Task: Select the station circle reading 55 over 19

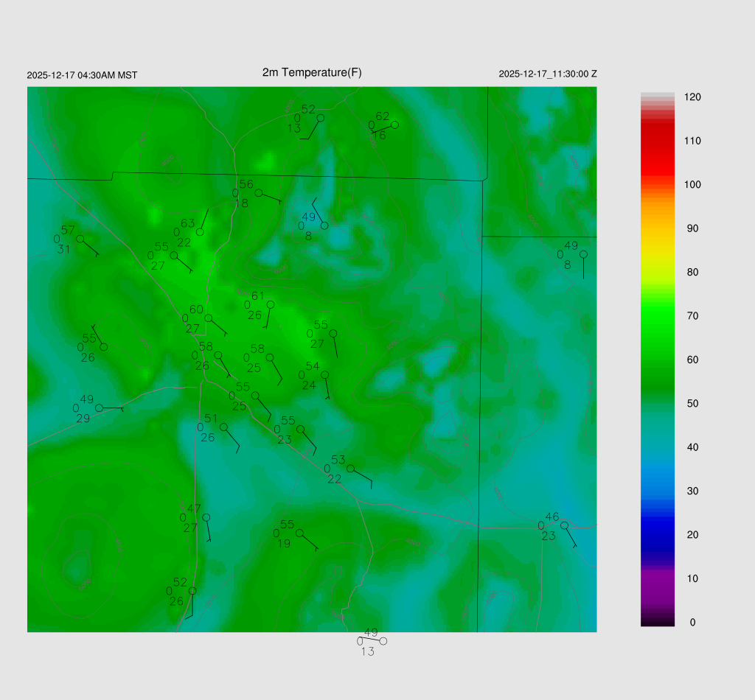Action: click(299, 533)
